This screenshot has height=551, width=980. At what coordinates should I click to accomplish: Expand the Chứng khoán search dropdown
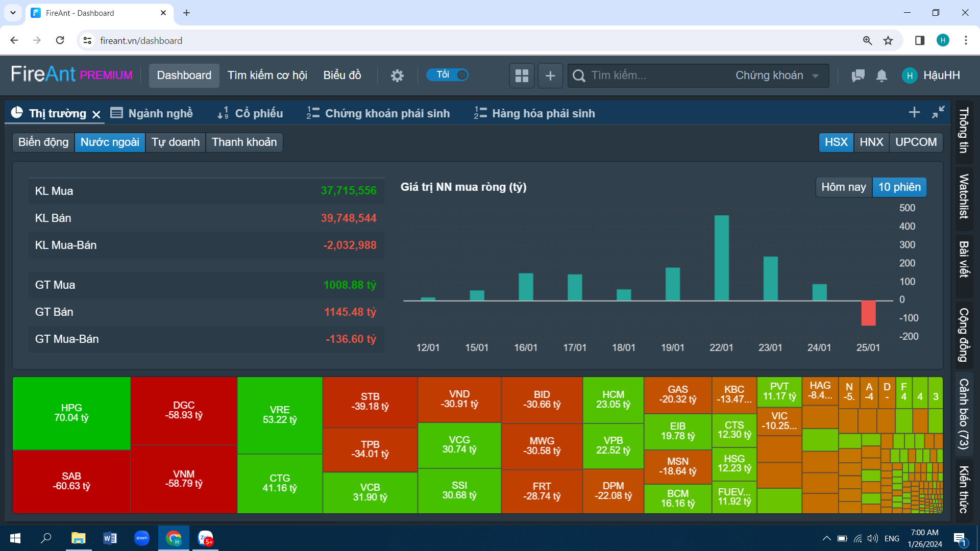(776, 76)
